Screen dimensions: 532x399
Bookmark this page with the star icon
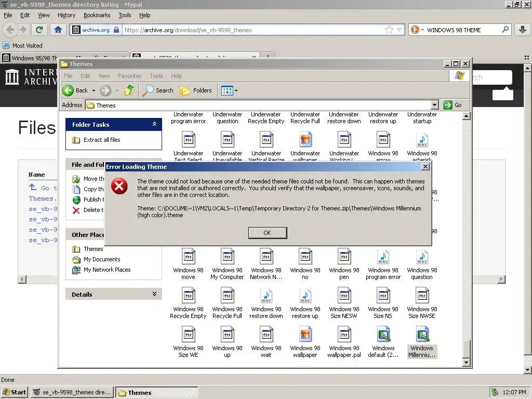click(389, 30)
